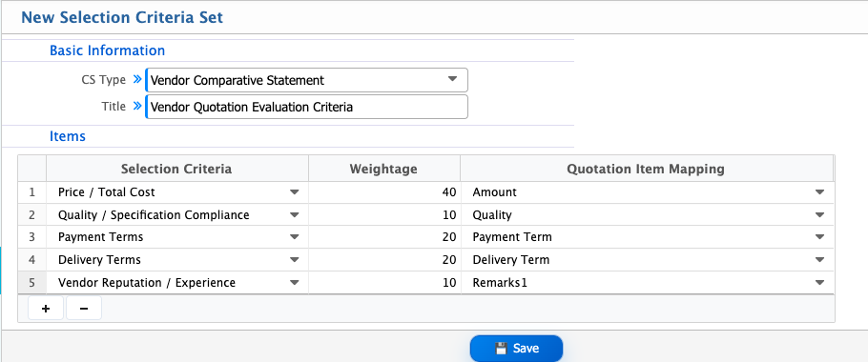The image size is (868, 362).
Task: Click the Payment Term mapping text
Action: tap(512, 237)
